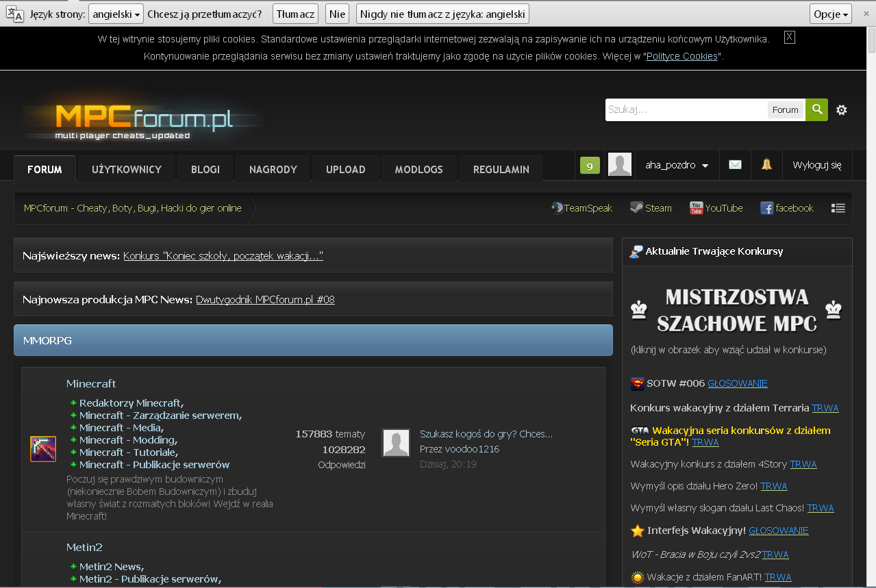Select the UPLOAD navigation tab
The height and width of the screenshot is (588, 876).
pyautogui.click(x=346, y=169)
